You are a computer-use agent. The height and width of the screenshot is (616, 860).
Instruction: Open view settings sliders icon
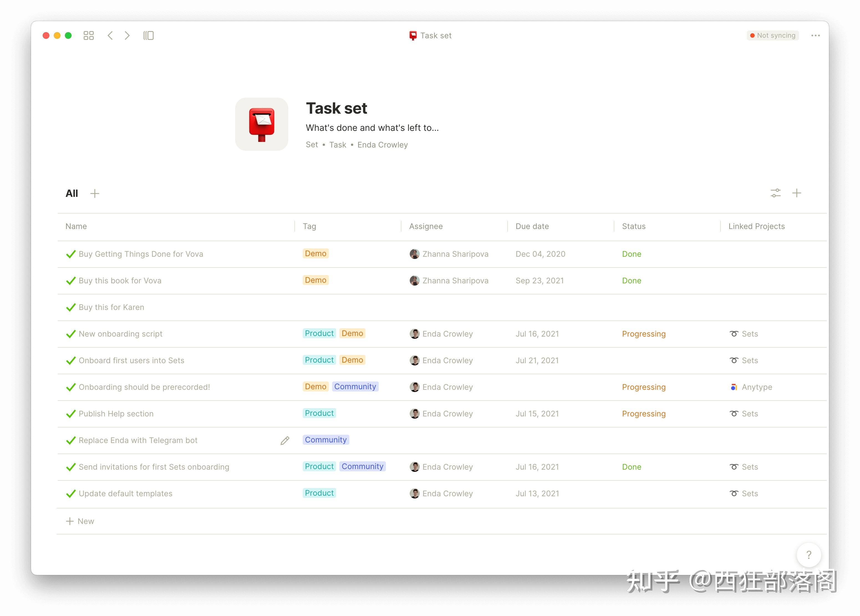point(775,193)
